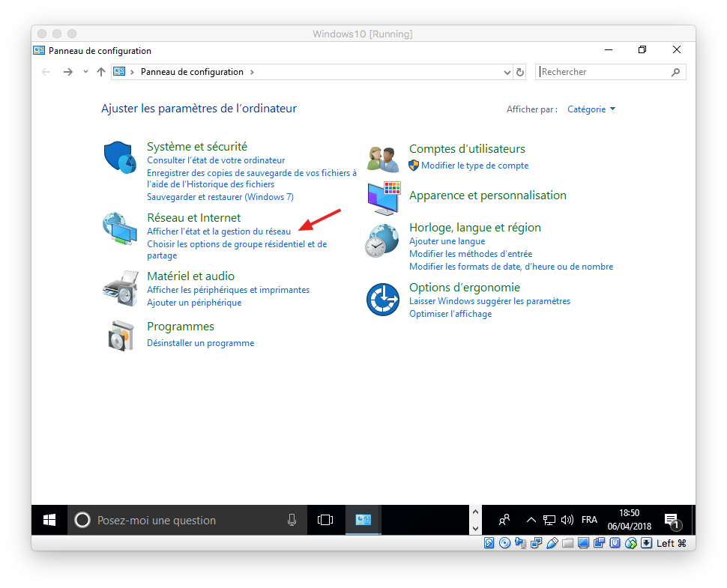Click the Système et sécurité shield icon
The width and height of the screenshot is (727, 588).
coord(120,157)
